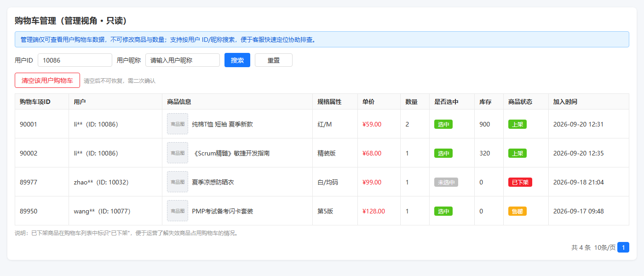Click the 库存 column header
The width and height of the screenshot is (644, 276).
(489, 102)
